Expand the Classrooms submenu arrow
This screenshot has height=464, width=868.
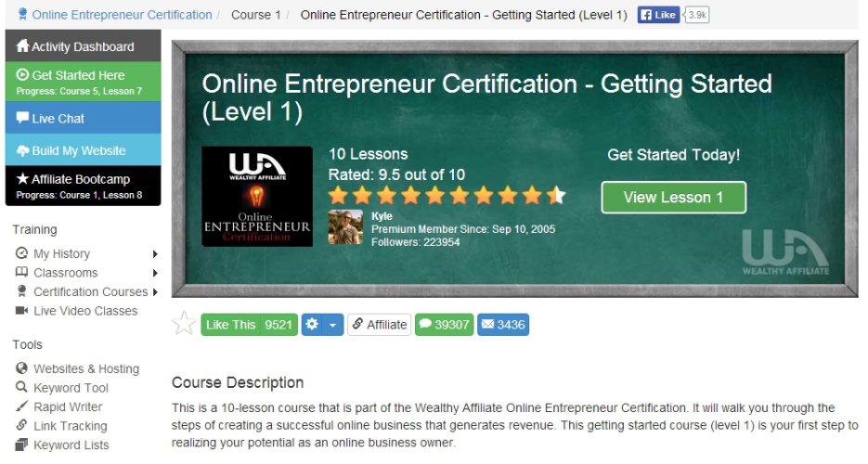155,273
